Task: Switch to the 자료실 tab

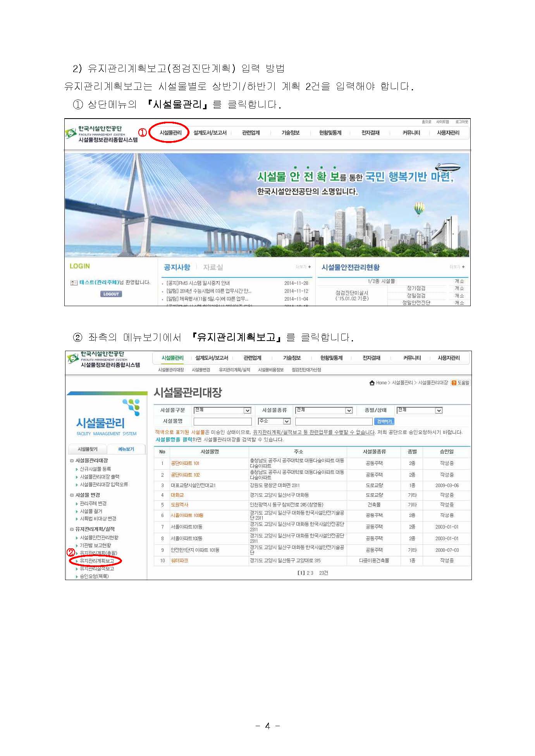Action: tap(213, 267)
